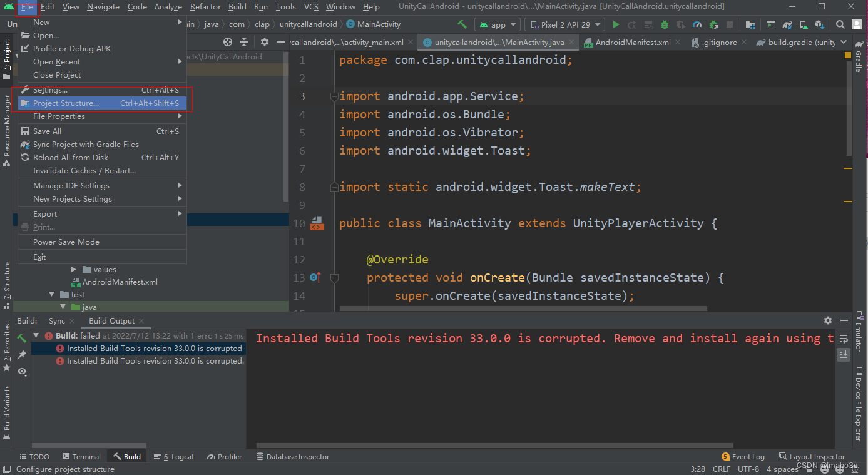Click Build panel settings gear icon

coord(828,320)
